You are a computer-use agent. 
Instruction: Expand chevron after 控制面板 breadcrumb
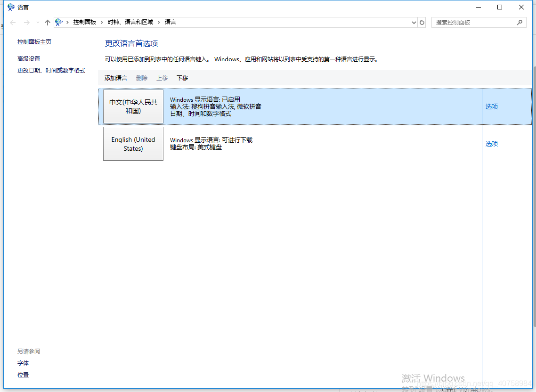point(102,22)
